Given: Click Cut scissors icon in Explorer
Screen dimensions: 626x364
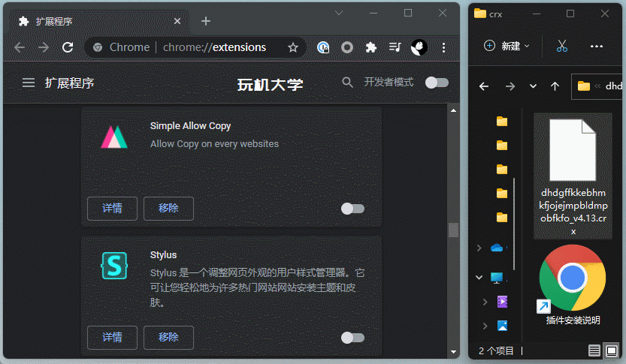Looking at the screenshot, I should pos(561,47).
